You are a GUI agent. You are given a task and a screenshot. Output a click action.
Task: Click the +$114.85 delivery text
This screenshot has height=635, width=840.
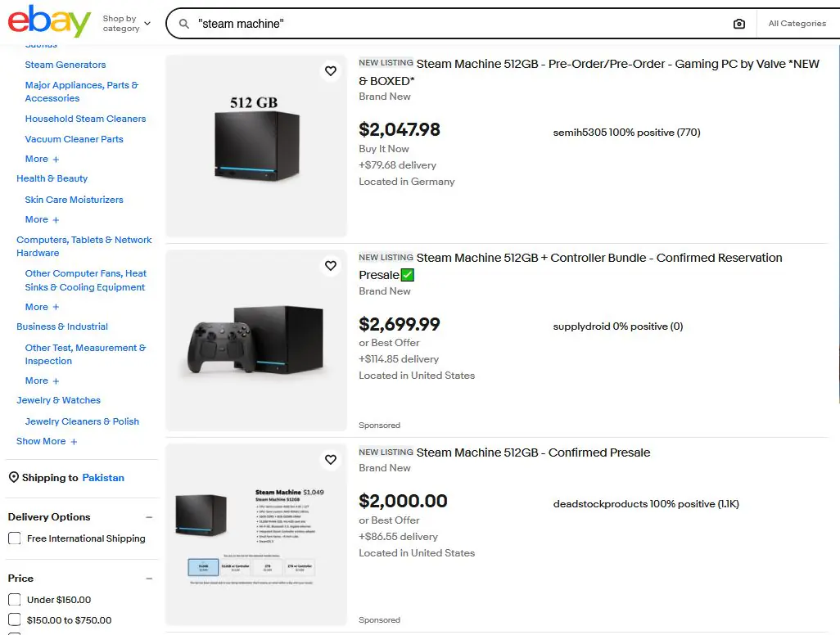pos(399,358)
